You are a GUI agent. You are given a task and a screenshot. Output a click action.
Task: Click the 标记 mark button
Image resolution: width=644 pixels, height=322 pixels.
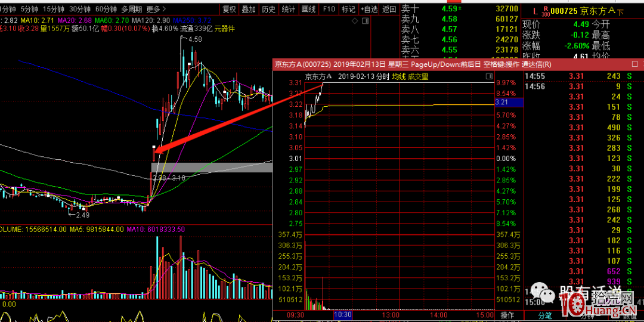348,8
